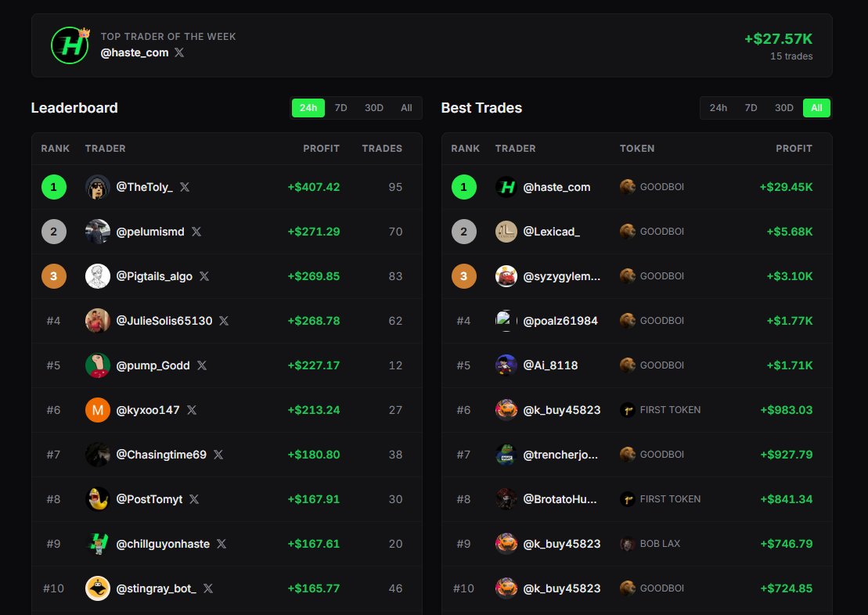Click gray rank 2 badge in Leaderboard
The width and height of the screenshot is (868, 615).
click(x=54, y=232)
